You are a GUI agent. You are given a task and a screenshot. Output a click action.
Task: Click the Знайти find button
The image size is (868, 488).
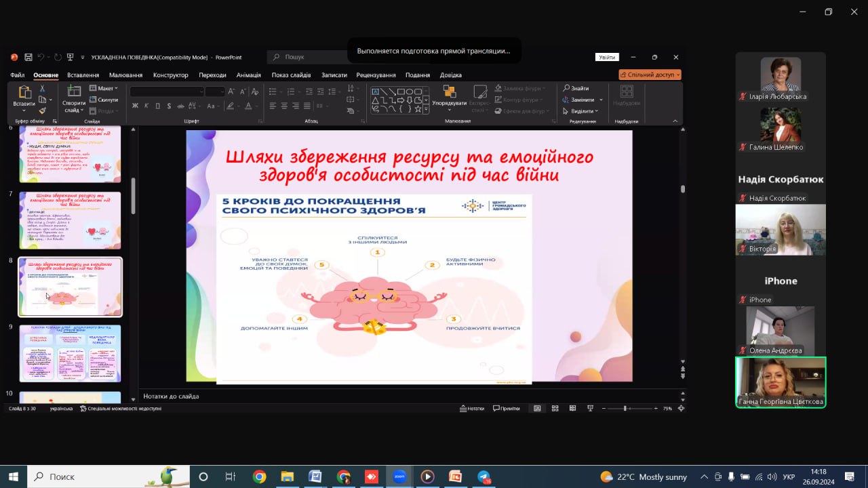click(576, 88)
